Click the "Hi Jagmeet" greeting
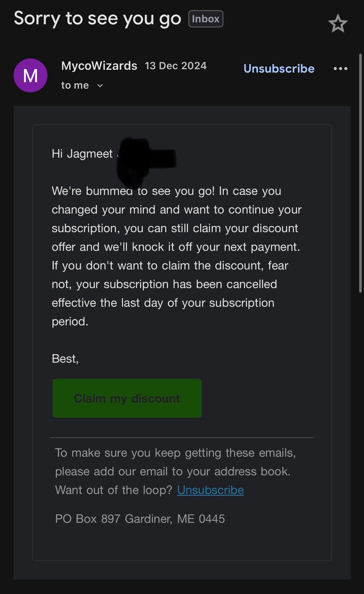Screen dimensions: 364x594 point(82,154)
